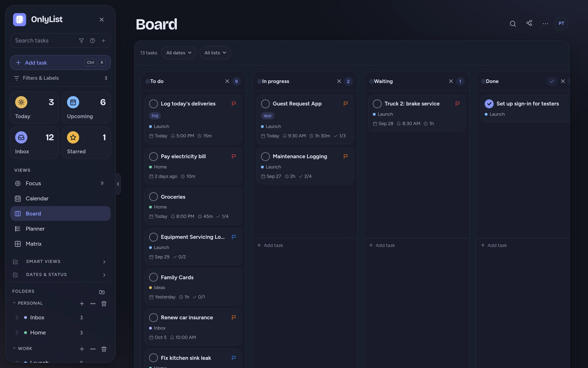Click the To do column color dot

(147, 81)
